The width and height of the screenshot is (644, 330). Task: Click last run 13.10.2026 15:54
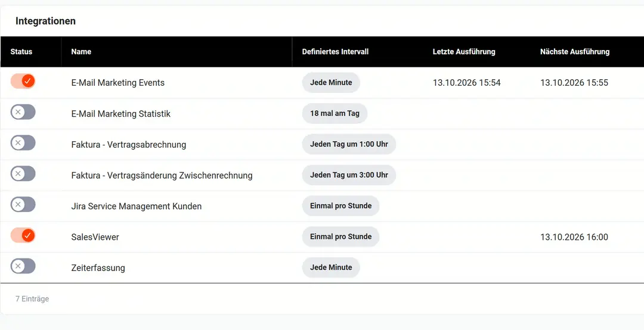pos(466,82)
